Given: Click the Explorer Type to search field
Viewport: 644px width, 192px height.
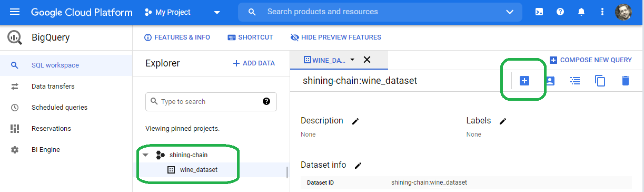Looking at the screenshot, I should pyautogui.click(x=211, y=101).
